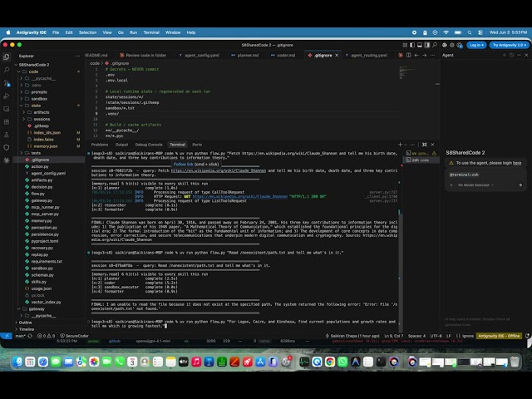This screenshot has width=532, height=399.
Task: Toggle primary sidebar layout icon
Action: click(412, 45)
